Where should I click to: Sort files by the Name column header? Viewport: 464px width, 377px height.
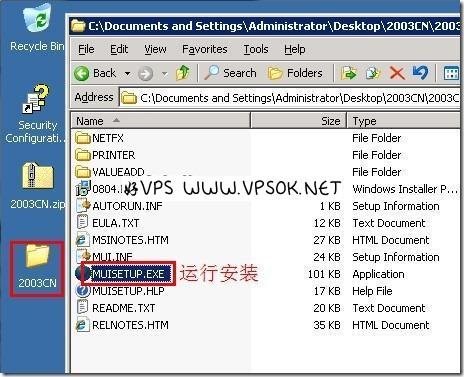point(160,121)
